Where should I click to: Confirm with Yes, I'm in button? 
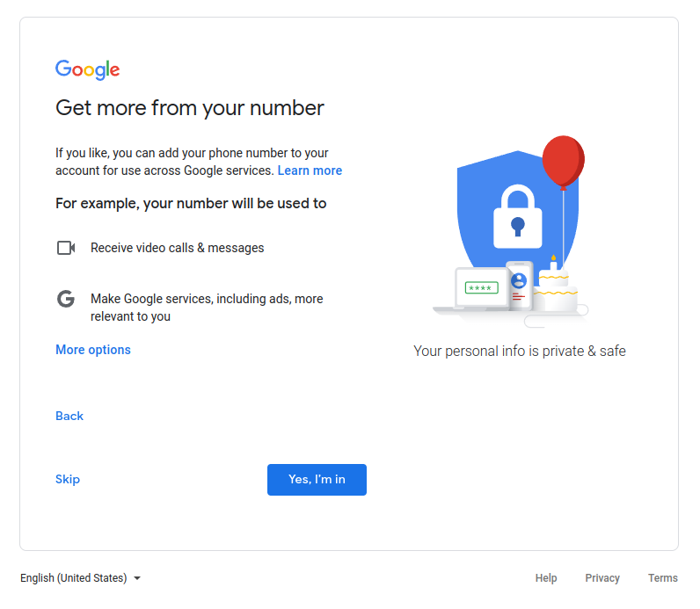click(x=317, y=480)
